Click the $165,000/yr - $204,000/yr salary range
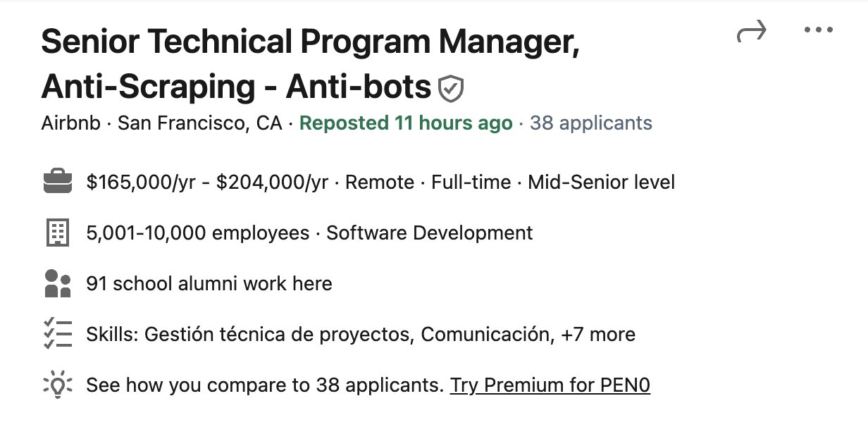 (x=207, y=183)
